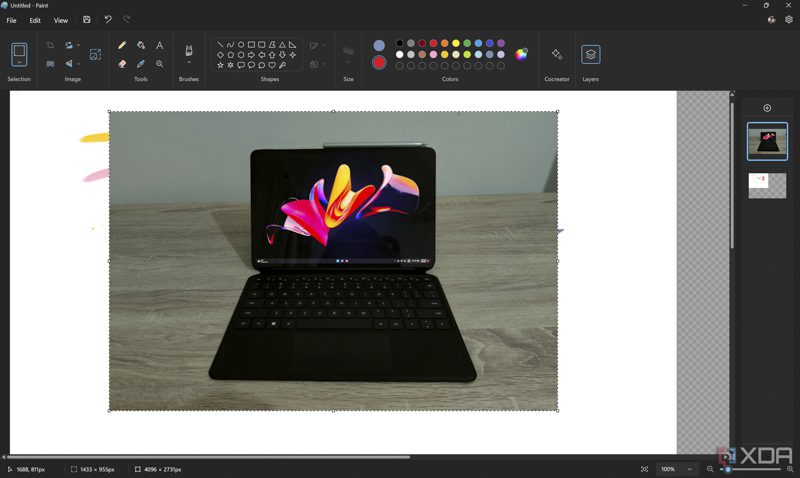Select Color 2 red swatch
The image size is (800, 478).
[x=379, y=63]
